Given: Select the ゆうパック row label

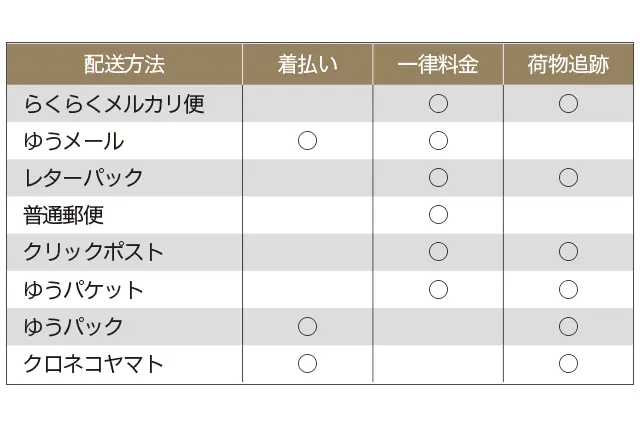Looking at the screenshot, I should (74, 327).
